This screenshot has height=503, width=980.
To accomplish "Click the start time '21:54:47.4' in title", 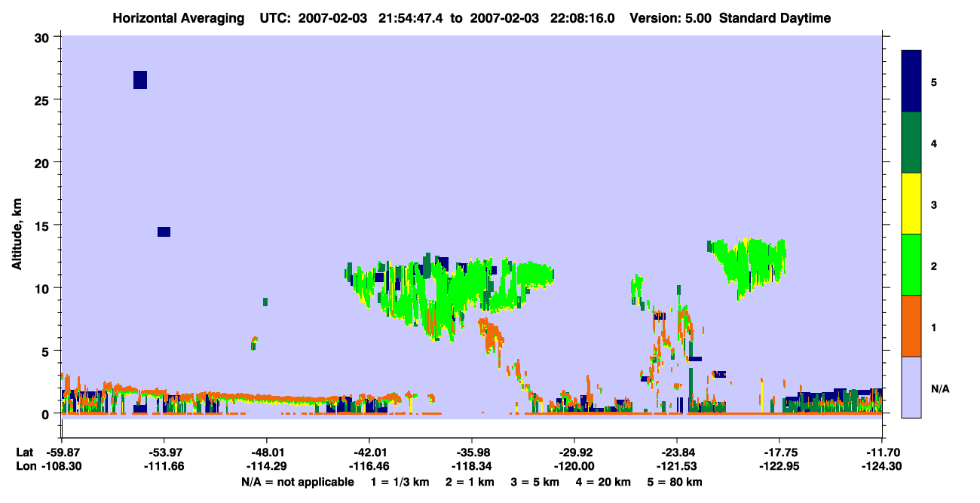I will coord(412,18).
